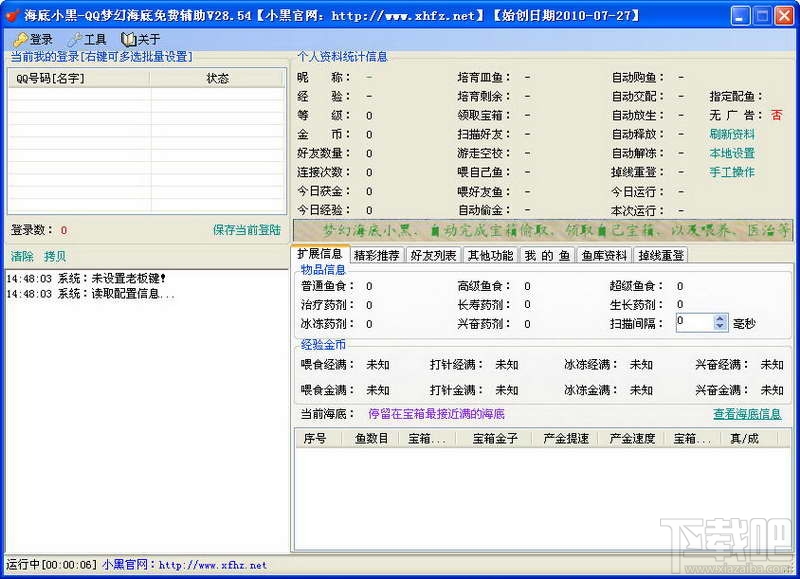Viewport: 800px width, 579px height.
Task: Click the 当前海底 label
Action: point(327,414)
